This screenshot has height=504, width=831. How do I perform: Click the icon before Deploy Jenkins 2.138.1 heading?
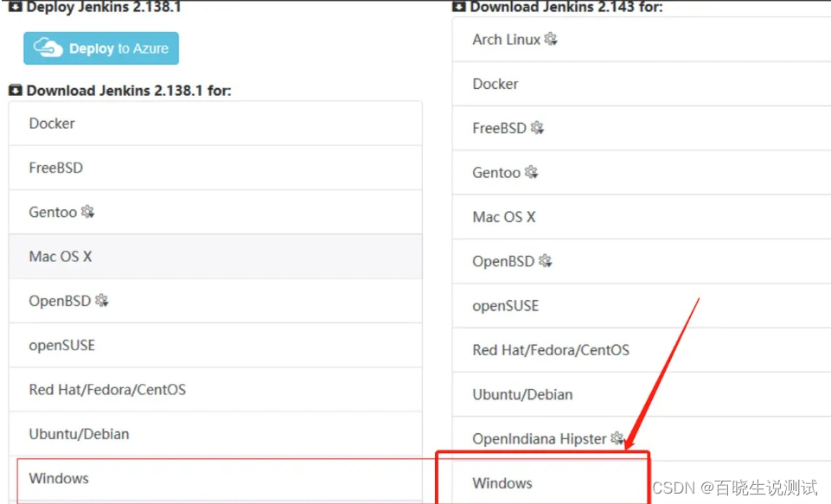[16, 6]
